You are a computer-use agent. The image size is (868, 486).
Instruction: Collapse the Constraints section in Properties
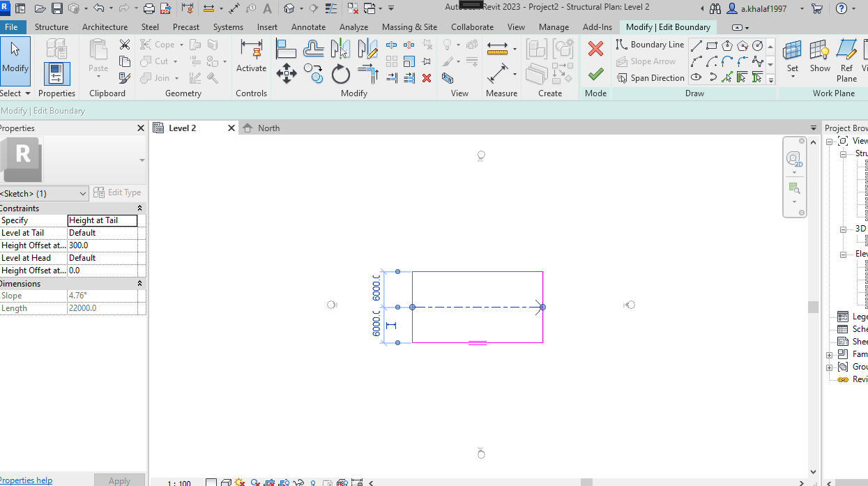coord(139,207)
